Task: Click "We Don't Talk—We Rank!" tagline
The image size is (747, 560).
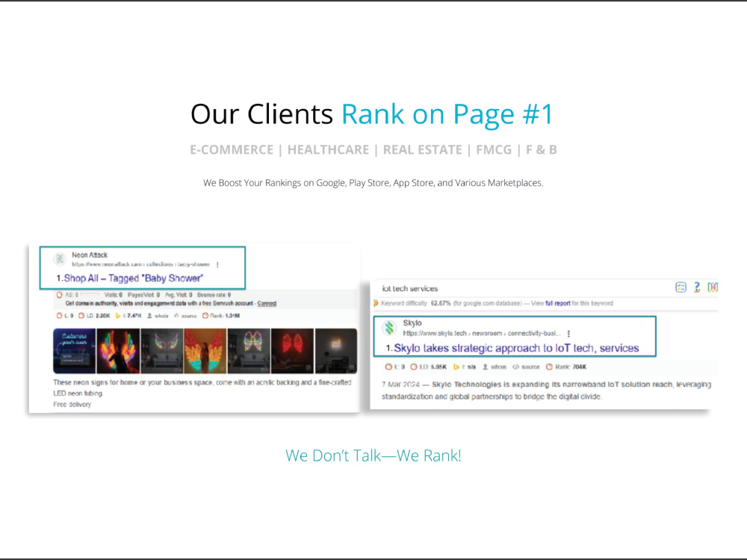Action: tap(373, 455)
